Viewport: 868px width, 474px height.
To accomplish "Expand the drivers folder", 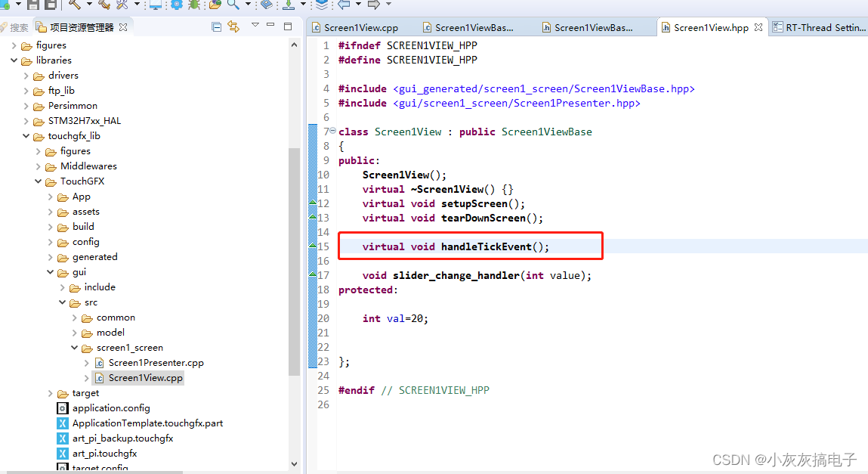I will tap(24, 75).
